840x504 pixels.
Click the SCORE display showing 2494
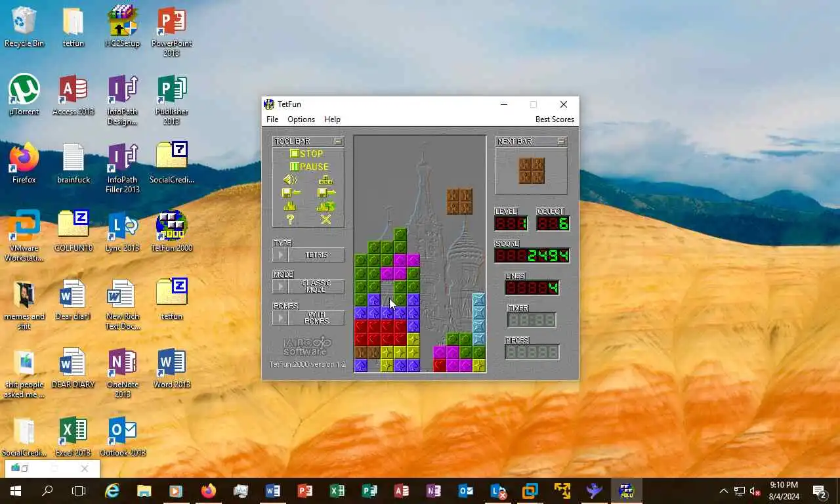coord(532,255)
